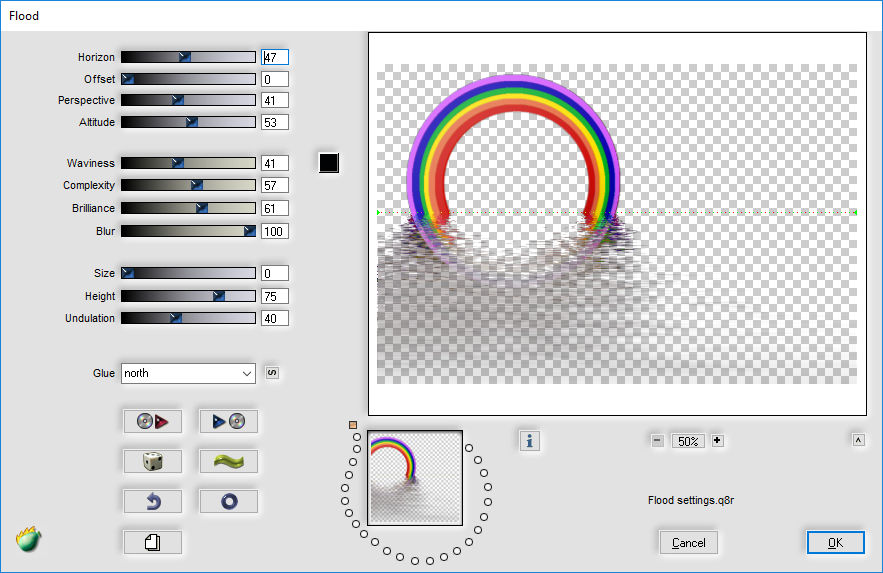This screenshot has height=573, width=883.
Task: Click the Horizon value field showing 47
Action: tap(275, 57)
